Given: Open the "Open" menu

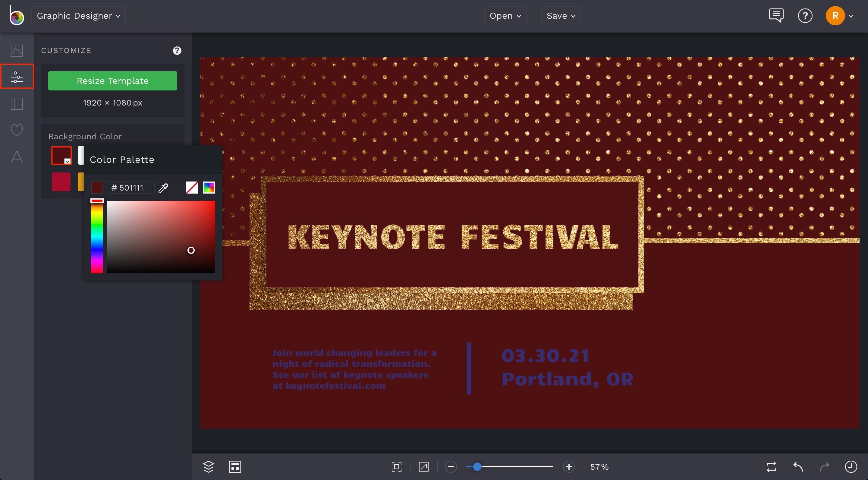Looking at the screenshot, I should click(x=505, y=15).
